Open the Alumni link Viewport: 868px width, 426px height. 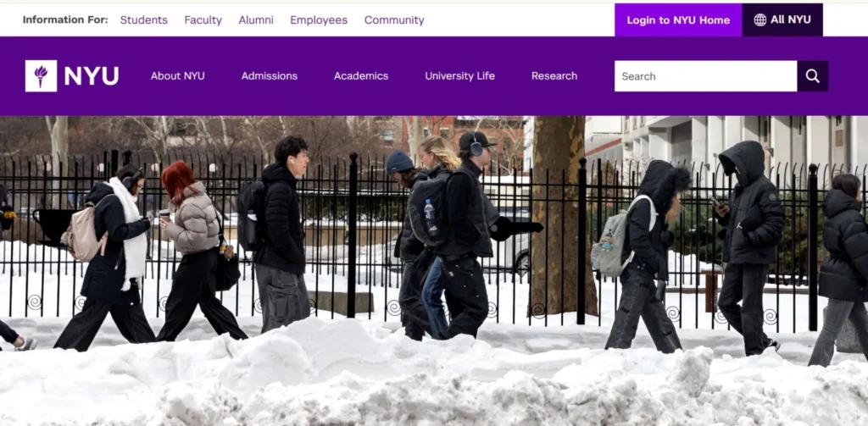pyautogui.click(x=256, y=19)
